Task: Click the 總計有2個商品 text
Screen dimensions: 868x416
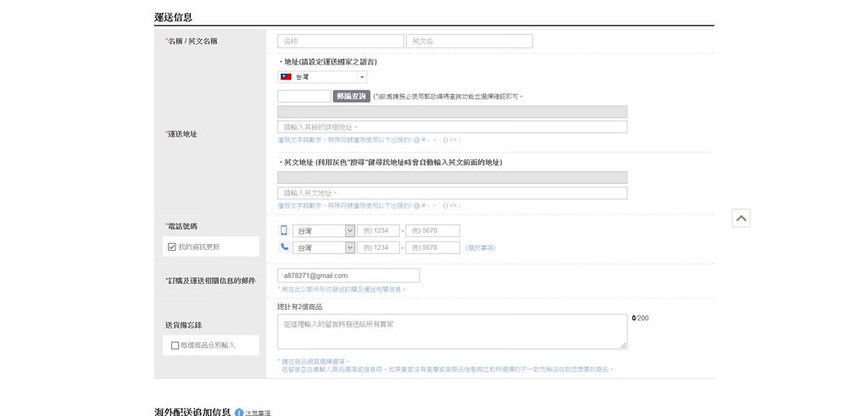Action: point(299,307)
